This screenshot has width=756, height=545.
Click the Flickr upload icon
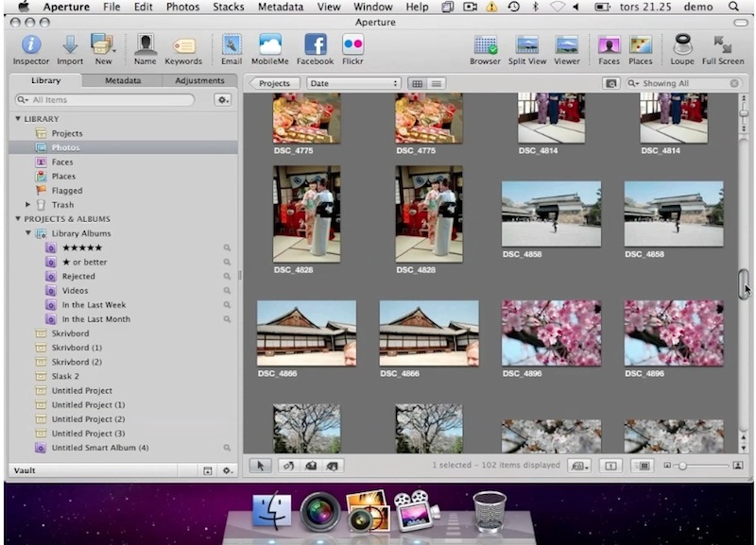coord(352,45)
